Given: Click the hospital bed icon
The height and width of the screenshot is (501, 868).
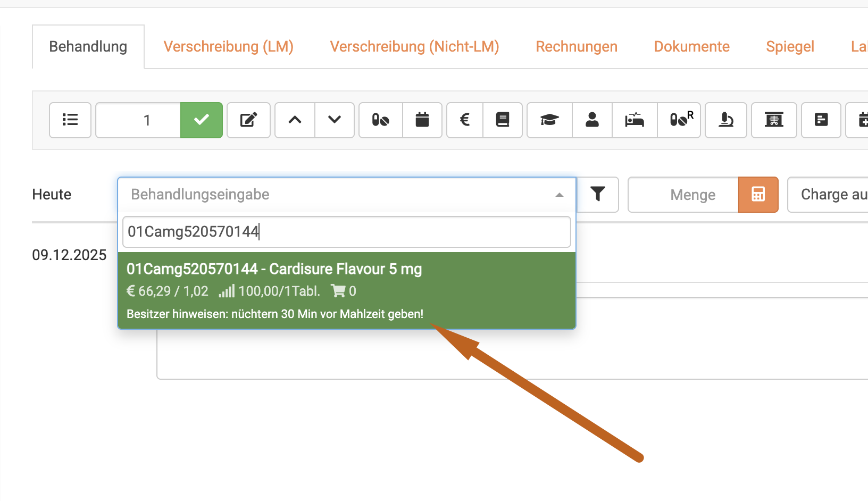Looking at the screenshot, I should (x=635, y=120).
